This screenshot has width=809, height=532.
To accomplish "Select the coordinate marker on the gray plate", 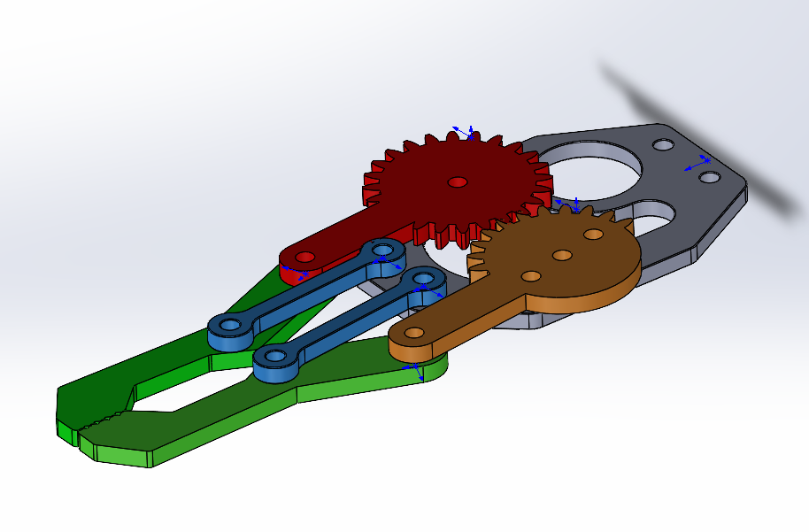I will [698, 164].
